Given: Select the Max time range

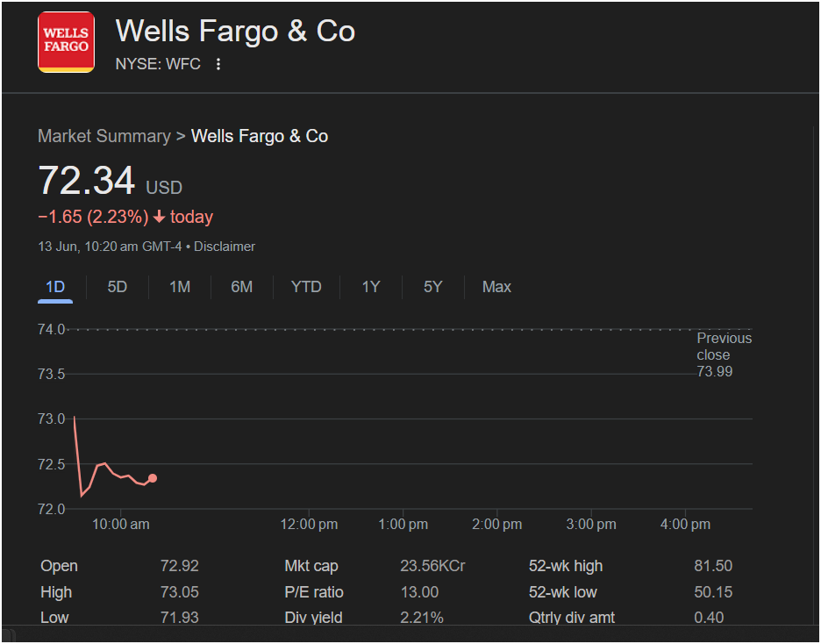Looking at the screenshot, I should pyautogui.click(x=496, y=287).
